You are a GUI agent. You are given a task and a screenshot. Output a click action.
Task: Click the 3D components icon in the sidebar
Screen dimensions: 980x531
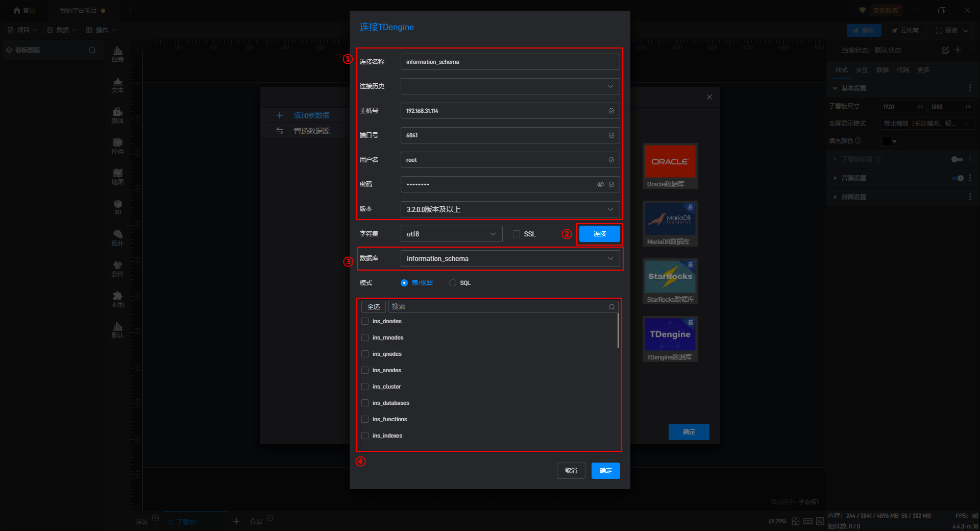117,207
